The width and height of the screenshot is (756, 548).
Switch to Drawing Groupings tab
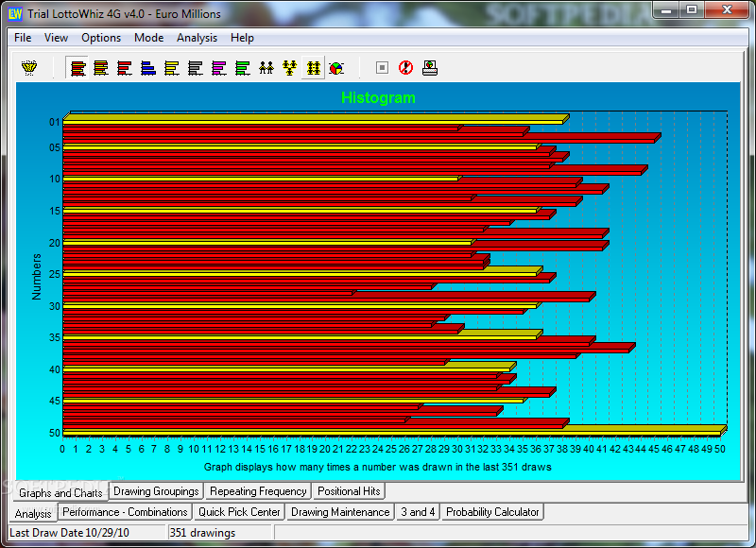tap(156, 491)
